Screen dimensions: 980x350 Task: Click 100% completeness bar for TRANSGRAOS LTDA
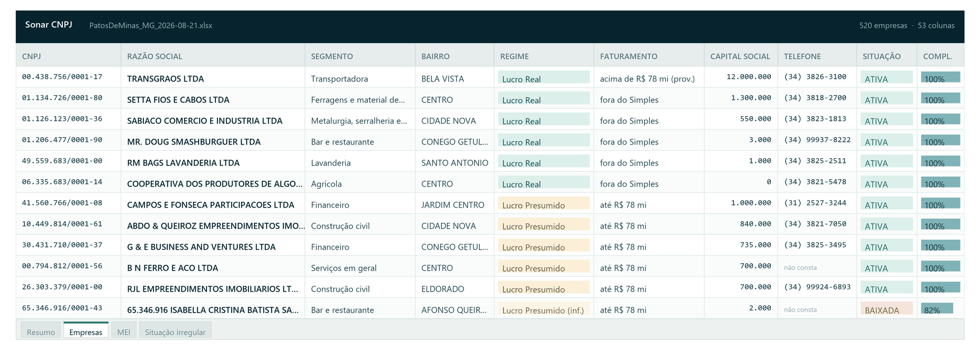pos(941,77)
